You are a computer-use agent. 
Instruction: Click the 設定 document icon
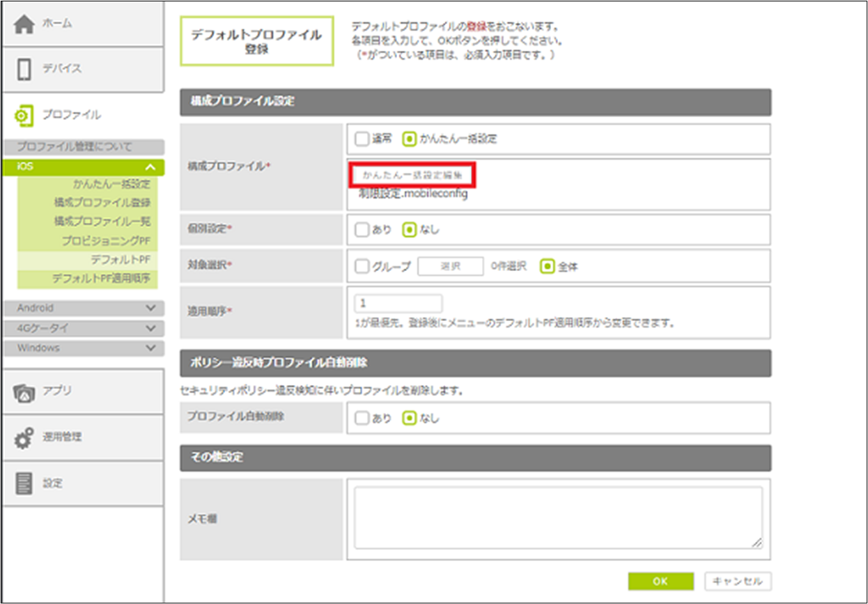[x=24, y=483]
